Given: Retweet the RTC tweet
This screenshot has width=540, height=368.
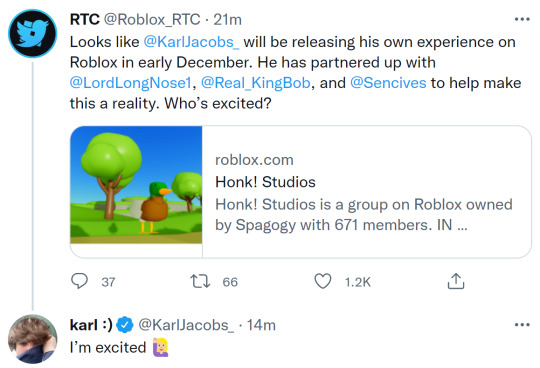Looking at the screenshot, I should tap(200, 281).
